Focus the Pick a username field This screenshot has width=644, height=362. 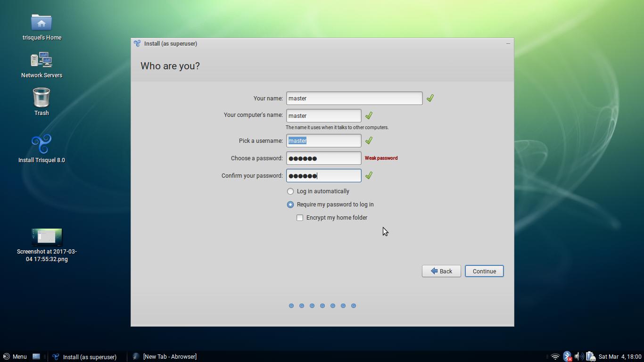coord(323,140)
